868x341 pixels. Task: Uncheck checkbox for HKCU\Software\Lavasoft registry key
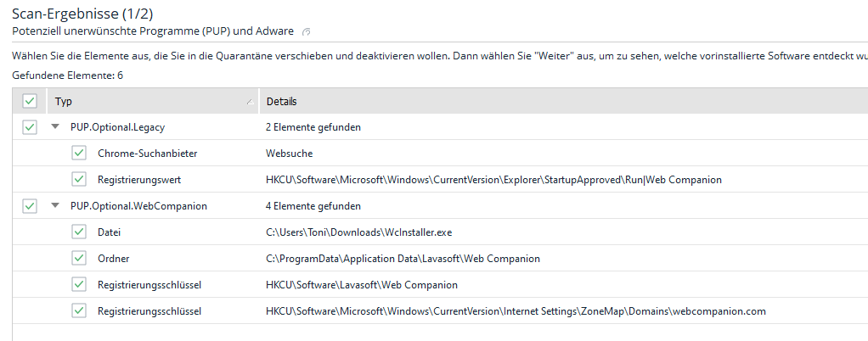(79, 285)
